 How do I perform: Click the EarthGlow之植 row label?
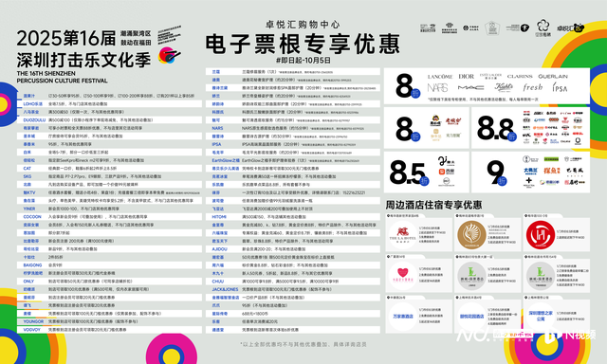tap(226, 160)
